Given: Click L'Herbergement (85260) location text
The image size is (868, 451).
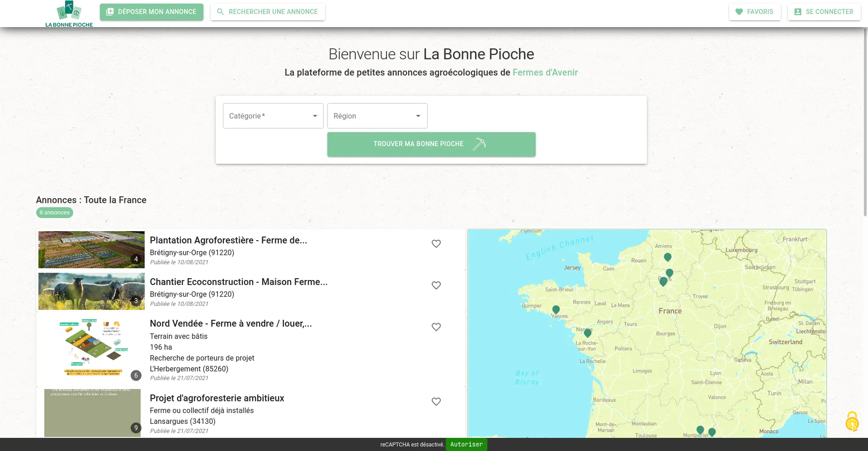Looking at the screenshot, I should (189, 369).
